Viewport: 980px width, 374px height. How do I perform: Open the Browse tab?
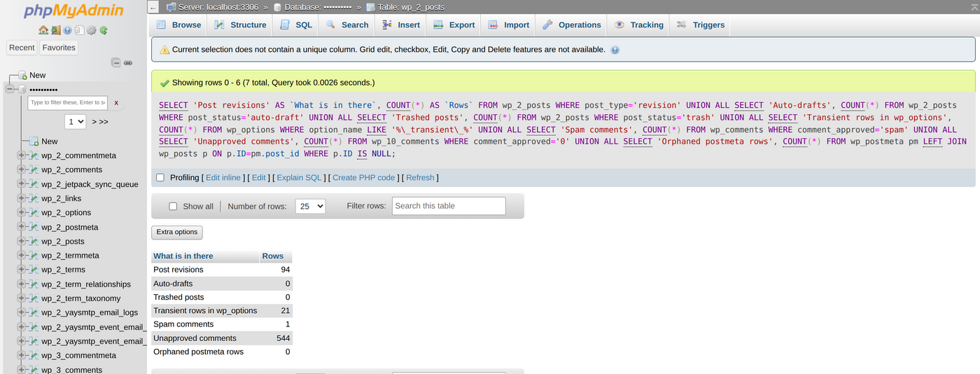click(178, 25)
